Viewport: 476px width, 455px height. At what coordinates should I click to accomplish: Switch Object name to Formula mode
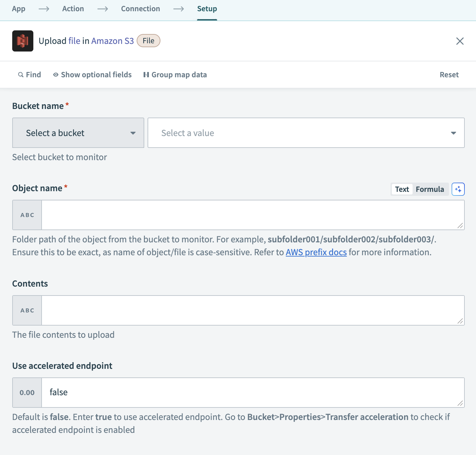pyautogui.click(x=430, y=189)
